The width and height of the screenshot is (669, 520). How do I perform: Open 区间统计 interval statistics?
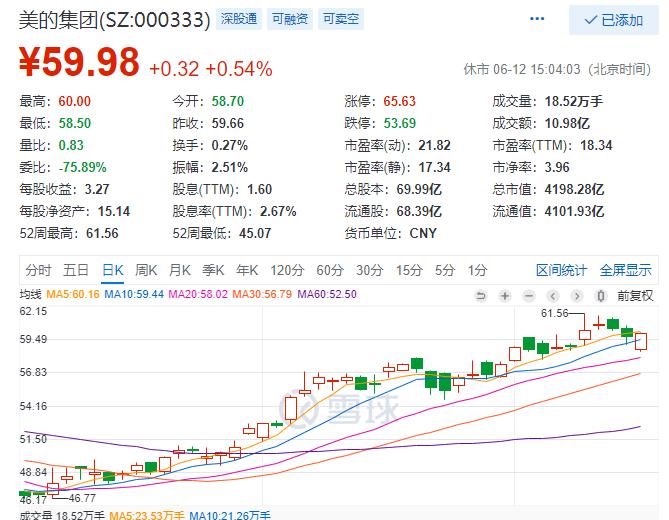coord(561,270)
